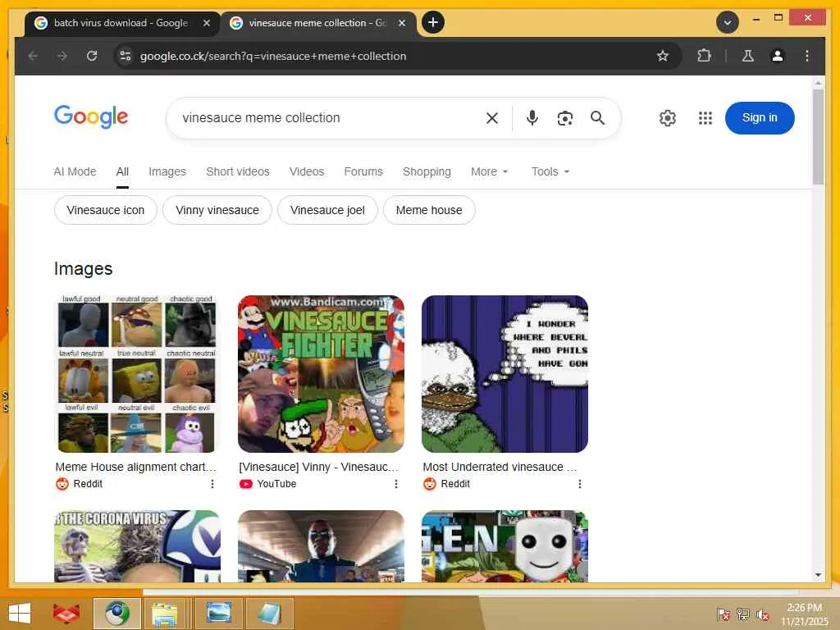
Task: Clear the search query with X
Action: point(492,118)
